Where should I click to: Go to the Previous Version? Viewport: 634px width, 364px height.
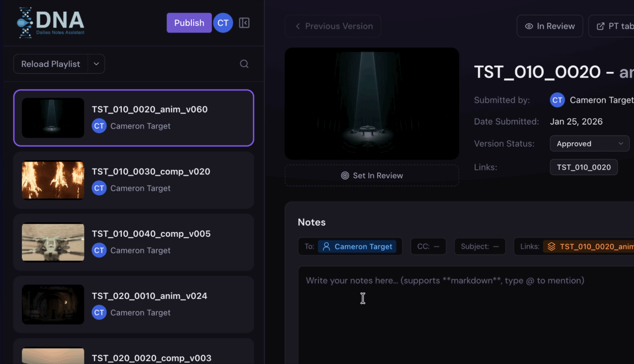pyautogui.click(x=333, y=26)
